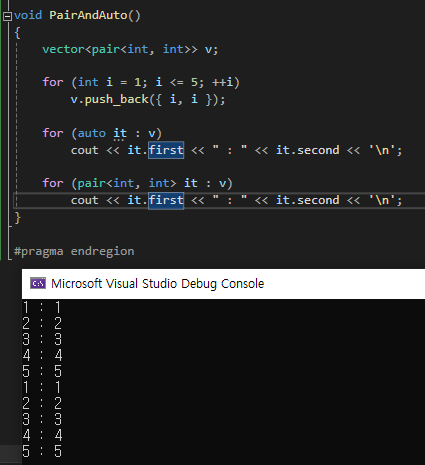Screen dimensions: 425x465
Task: Click highlighted first in the auto loop cout line
Action: [166, 150]
